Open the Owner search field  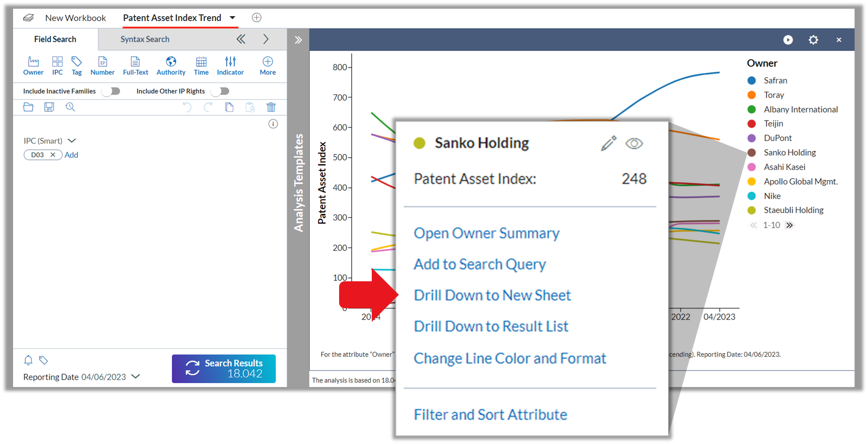(x=33, y=66)
